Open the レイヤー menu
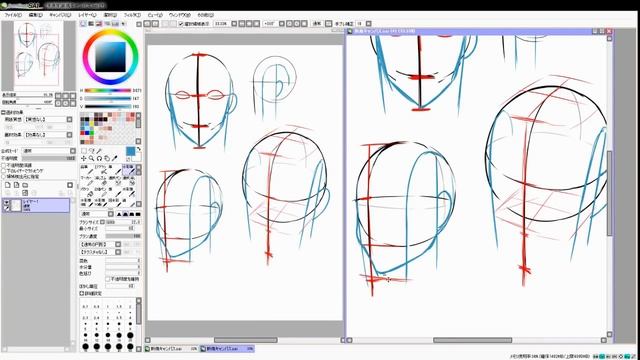640x360 pixels. pos(87,15)
